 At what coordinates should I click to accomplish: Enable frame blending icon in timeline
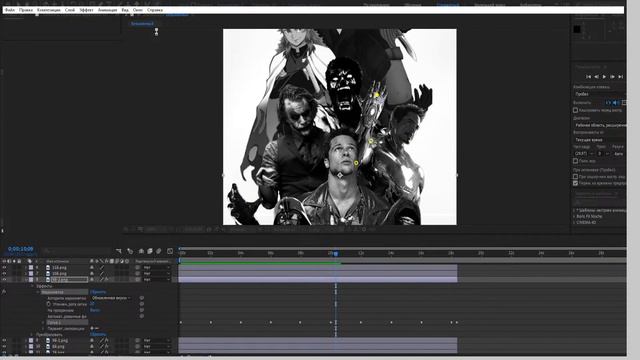point(150,251)
